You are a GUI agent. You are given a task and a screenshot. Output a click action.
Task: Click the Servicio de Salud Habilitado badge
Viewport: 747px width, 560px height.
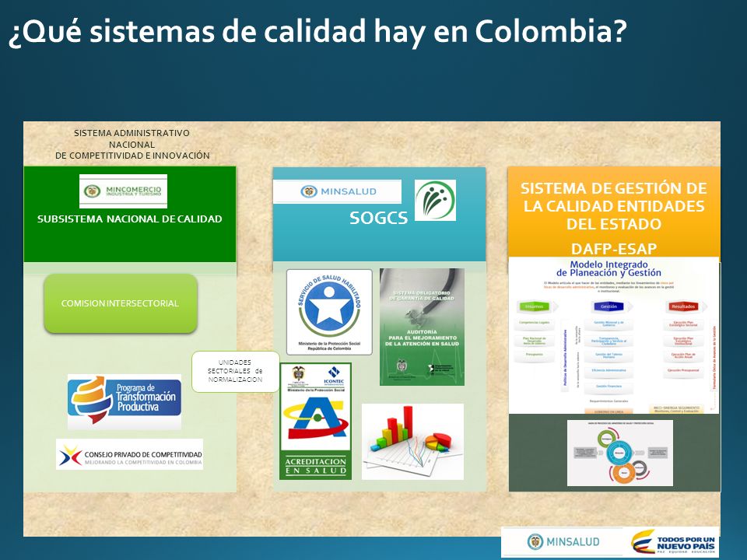329,312
